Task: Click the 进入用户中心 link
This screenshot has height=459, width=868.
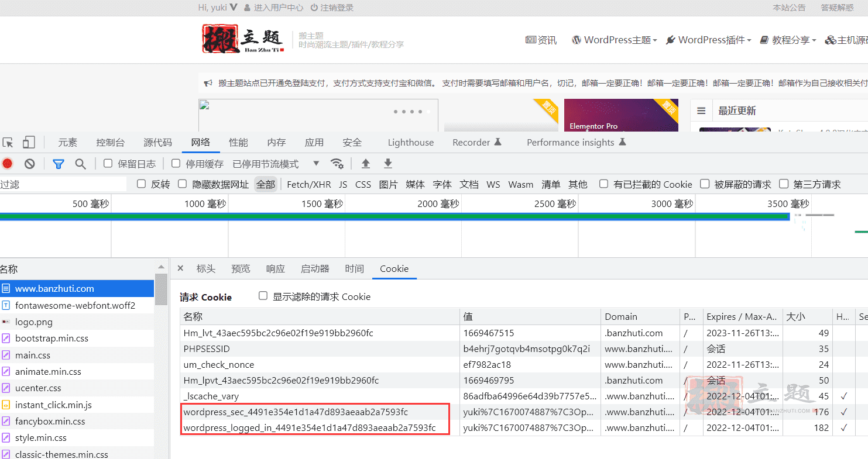Action: pos(273,8)
